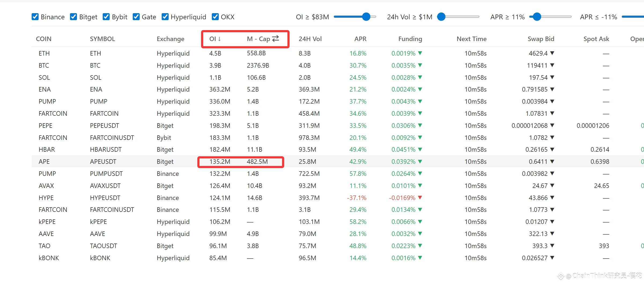Click the Spot Ask column header

pos(596,39)
